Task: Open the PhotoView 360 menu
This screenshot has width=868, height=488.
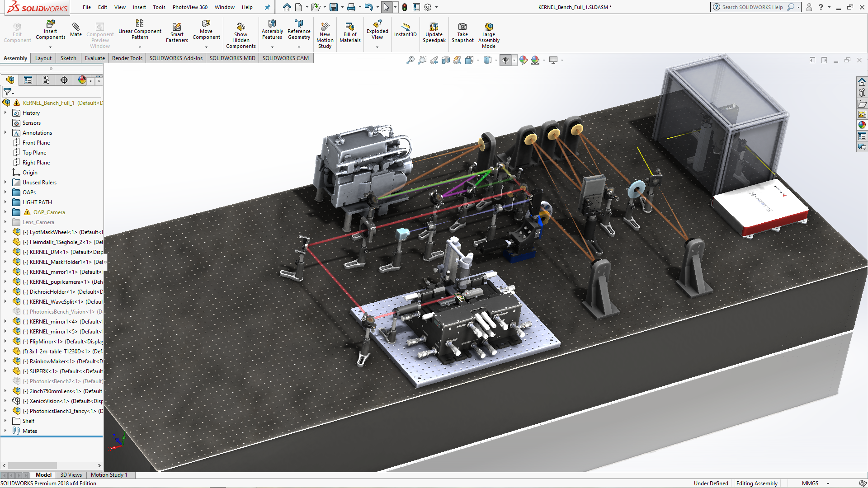Action: [x=190, y=7]
